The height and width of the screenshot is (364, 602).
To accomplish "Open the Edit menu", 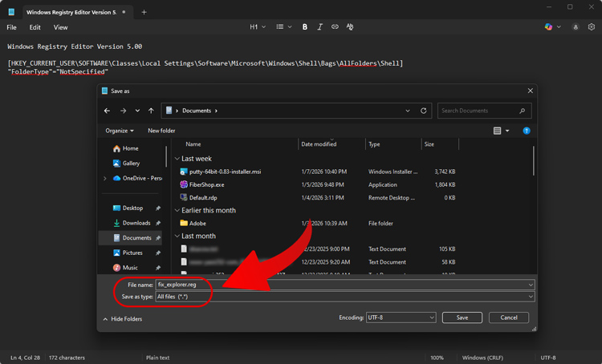I will [35, 27].
